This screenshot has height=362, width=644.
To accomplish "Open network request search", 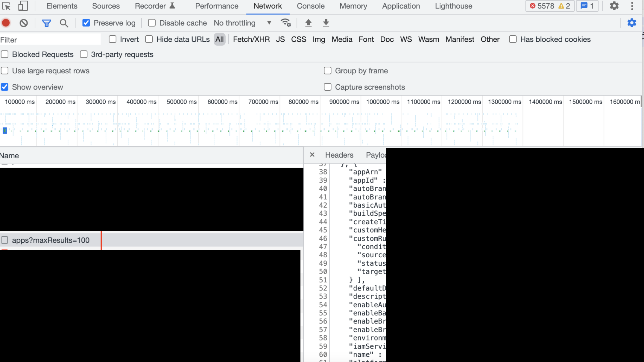I will click(x=64, y=23).
